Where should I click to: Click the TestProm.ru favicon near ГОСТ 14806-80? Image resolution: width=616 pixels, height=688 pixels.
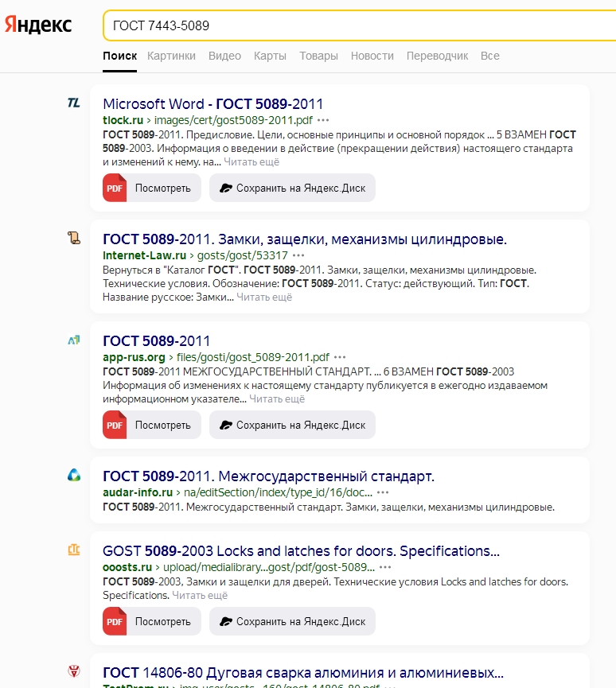point(74,671)
